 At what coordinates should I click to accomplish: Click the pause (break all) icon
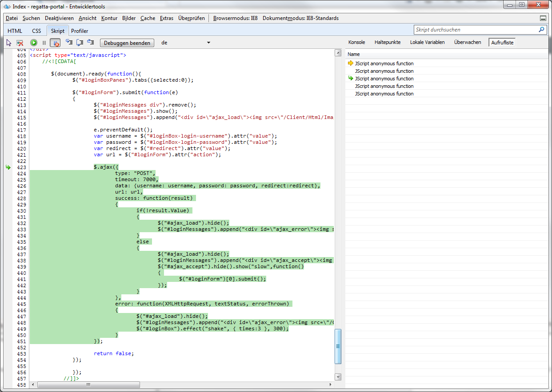pos(44,43)
